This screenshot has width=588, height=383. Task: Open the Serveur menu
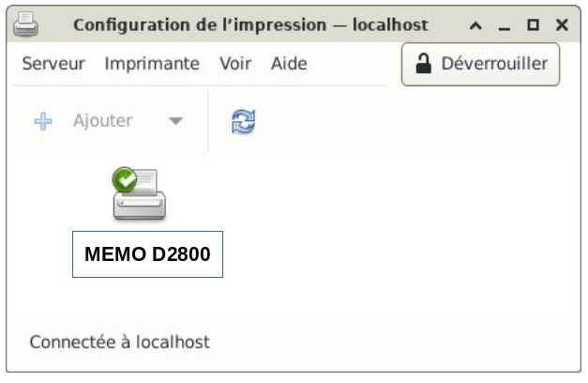pyautogui.click(x=53, y=64)
